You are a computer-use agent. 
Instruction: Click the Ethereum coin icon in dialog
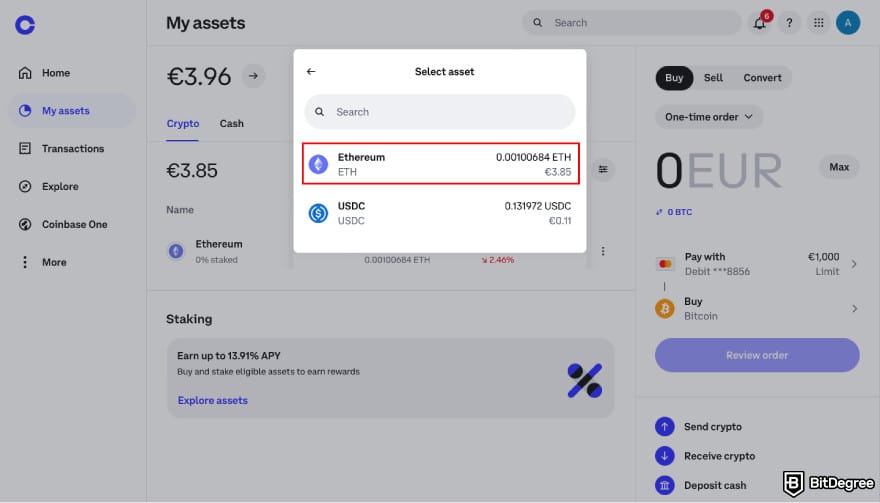click(318, 164)
